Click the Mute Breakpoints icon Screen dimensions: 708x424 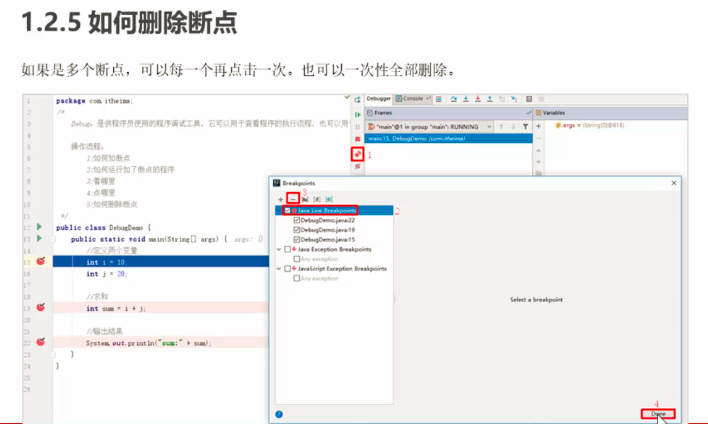click(358, 167)
